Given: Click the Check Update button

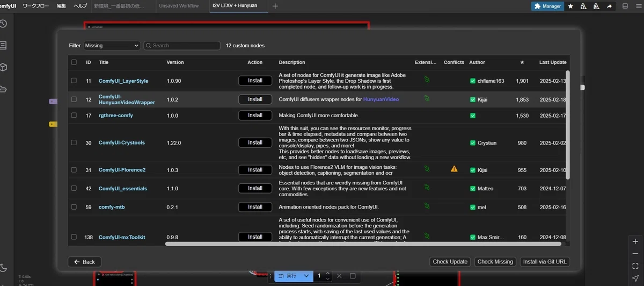Looking at the screenshot, I should tap(450, 262).
